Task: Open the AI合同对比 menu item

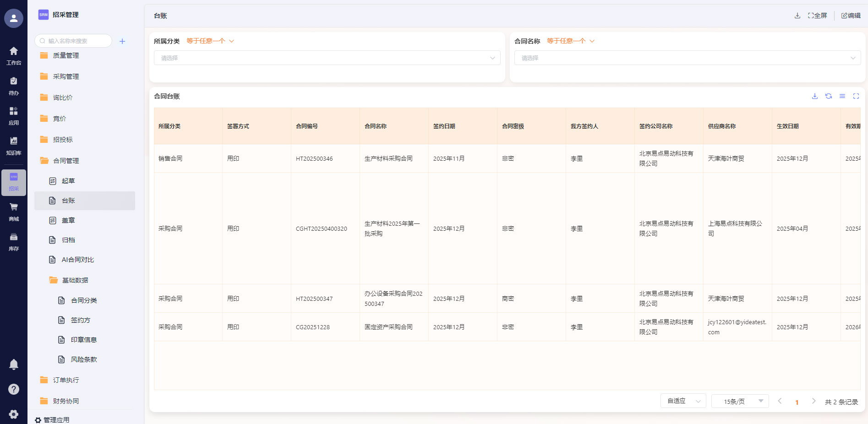Action: 78,260
